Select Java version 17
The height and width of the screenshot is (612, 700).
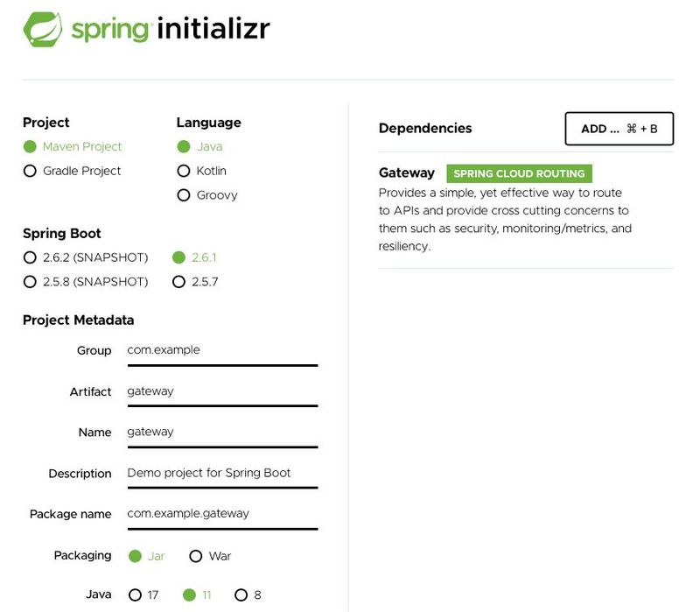click(x=135, y=595)
